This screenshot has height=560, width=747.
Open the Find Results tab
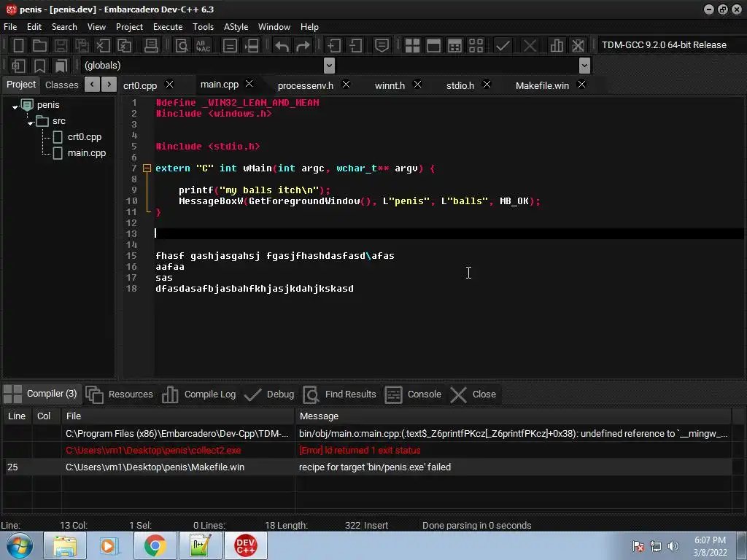tap(340, 394)
